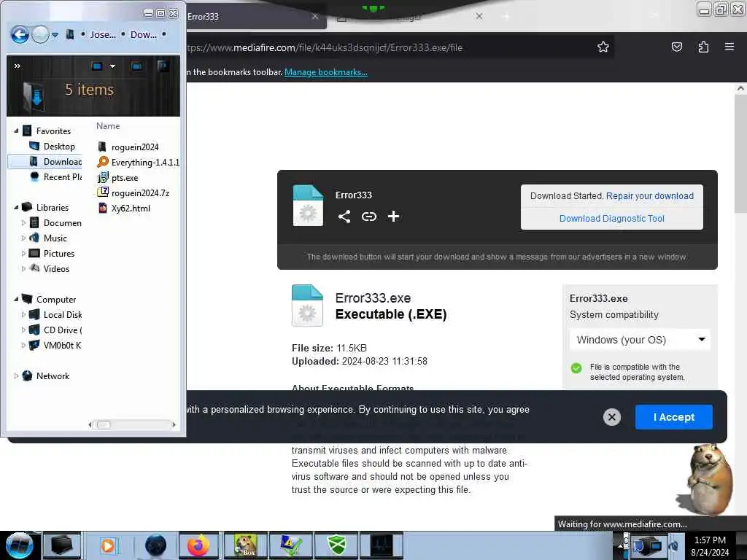This screenshot has height=560, width=747.
Task: Expand the Network tree node
Action: click(x=16, y=376)
